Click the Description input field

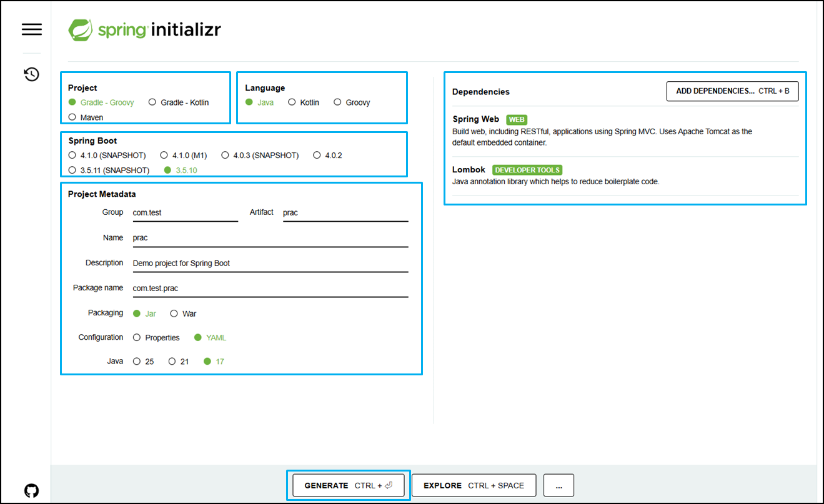[x=271, y=264]
